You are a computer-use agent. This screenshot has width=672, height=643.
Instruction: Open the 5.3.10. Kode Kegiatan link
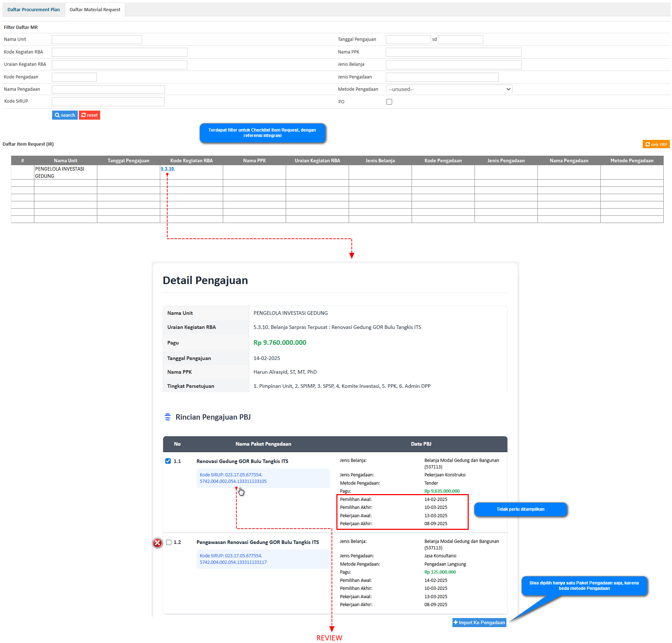click(x=168, y=169)
